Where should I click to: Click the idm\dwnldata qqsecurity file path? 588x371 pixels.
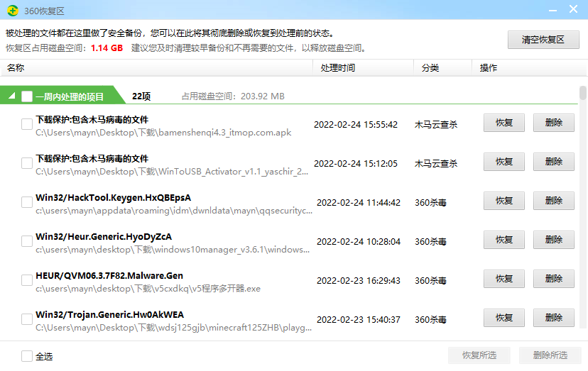pyautogui.click(x=174, y=211)
